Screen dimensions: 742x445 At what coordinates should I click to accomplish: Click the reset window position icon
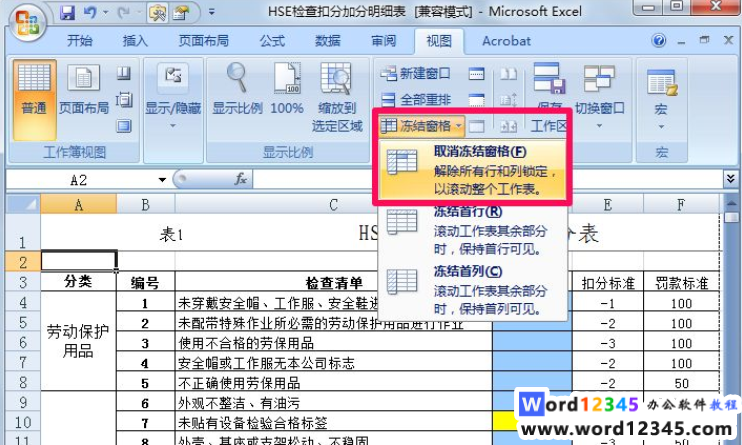(509, 126)
